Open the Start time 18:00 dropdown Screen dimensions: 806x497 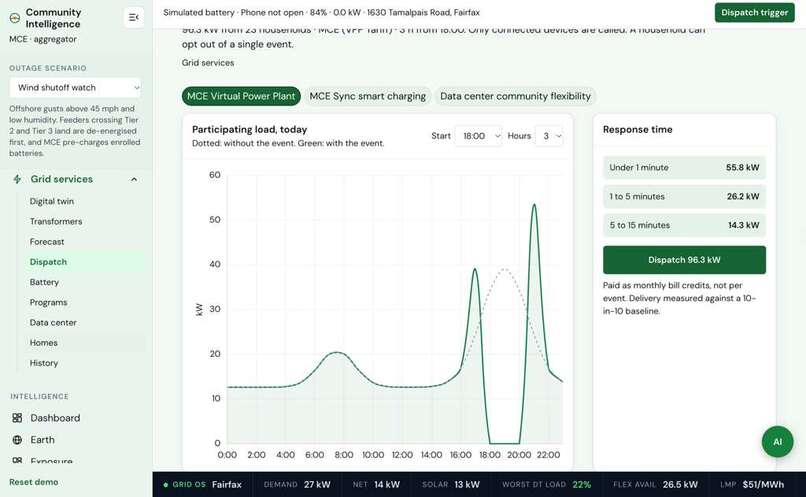pyautogui.click(x=478, y=136)
